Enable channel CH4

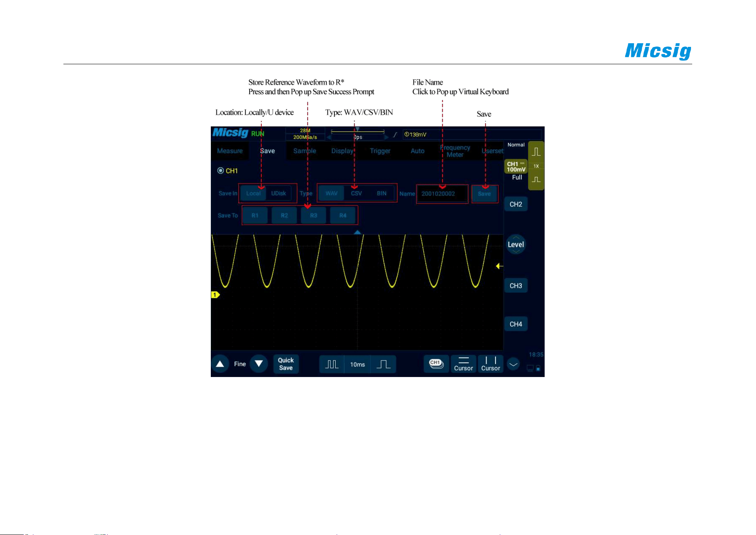516,324
